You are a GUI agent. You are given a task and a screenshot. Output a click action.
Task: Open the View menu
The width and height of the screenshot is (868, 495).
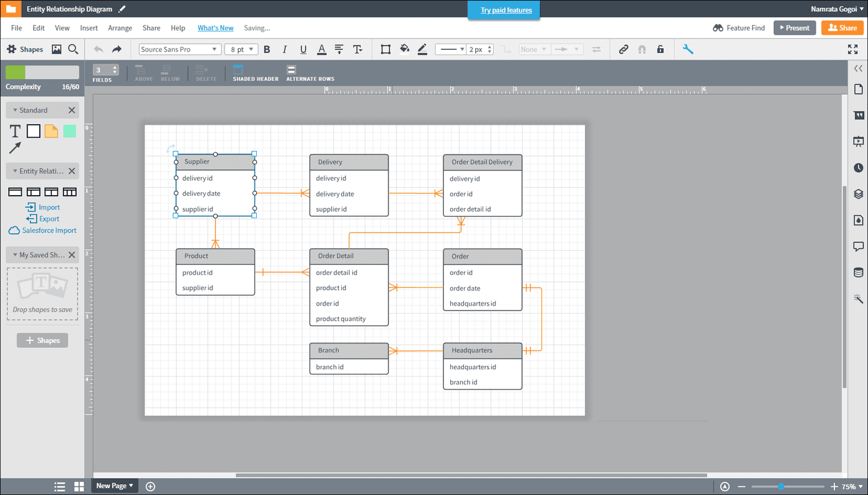pyautogui.click(x=62, y=28)
